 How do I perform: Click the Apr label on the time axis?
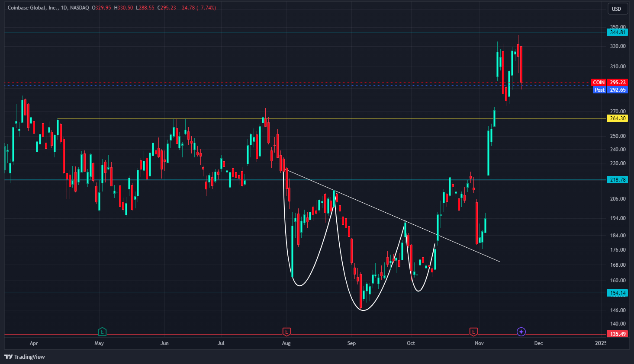[34, 343]
